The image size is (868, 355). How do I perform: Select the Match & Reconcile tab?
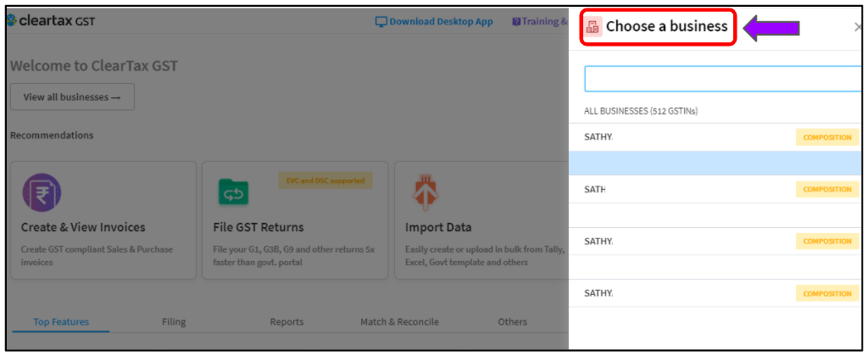tap(400, 322)
